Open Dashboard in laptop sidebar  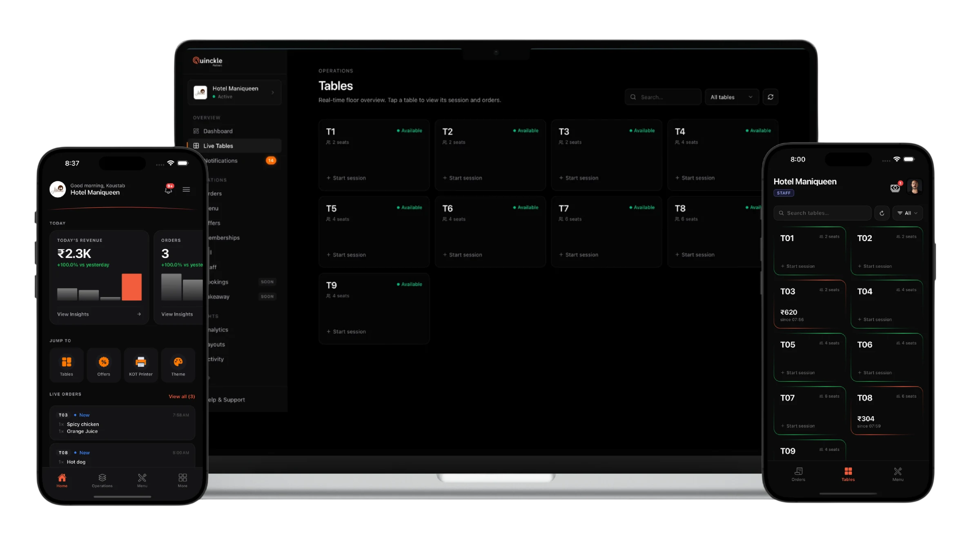pyautogui.click(x=234, y=131)
